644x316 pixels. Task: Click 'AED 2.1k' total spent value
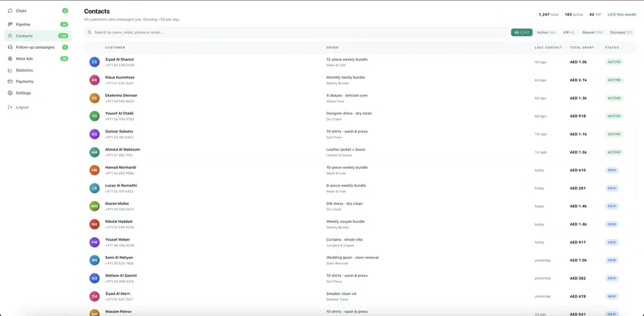[578, 80]
